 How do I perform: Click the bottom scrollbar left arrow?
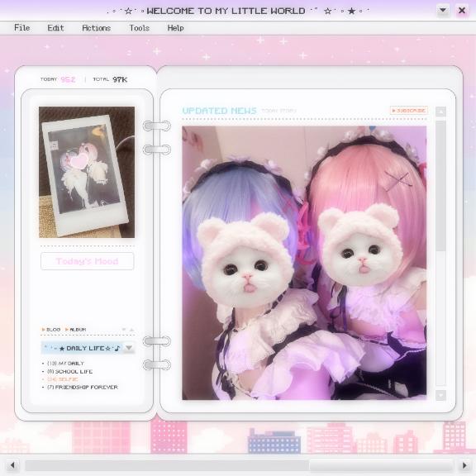pos(12,465)
